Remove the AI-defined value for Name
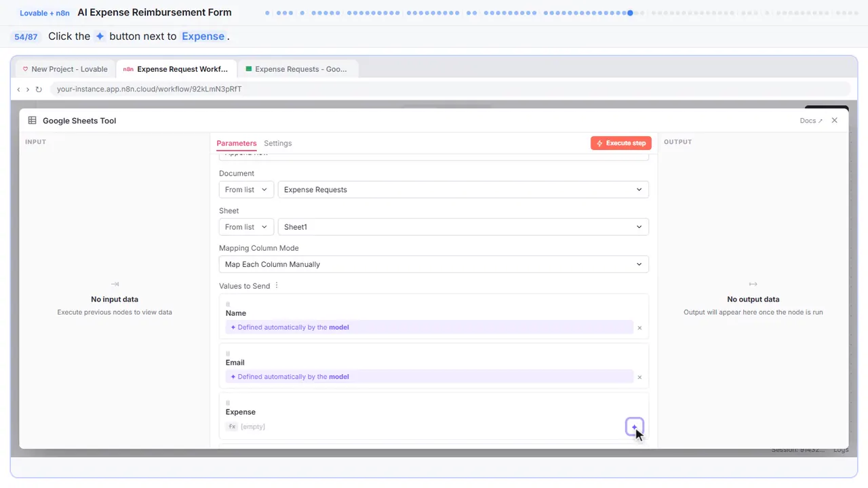The height and width of the screenshot is (488, 868). point(639,328)
